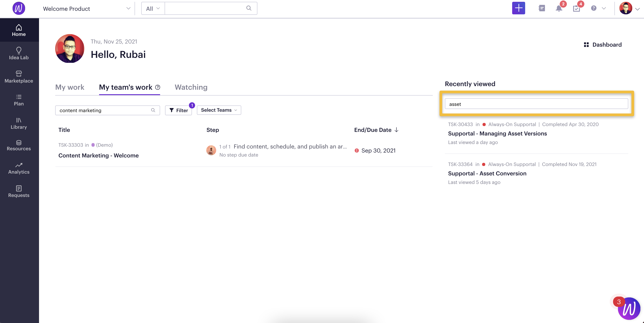
Task: Click the Dashboard grid icon
Action: [x=586, y=45]
